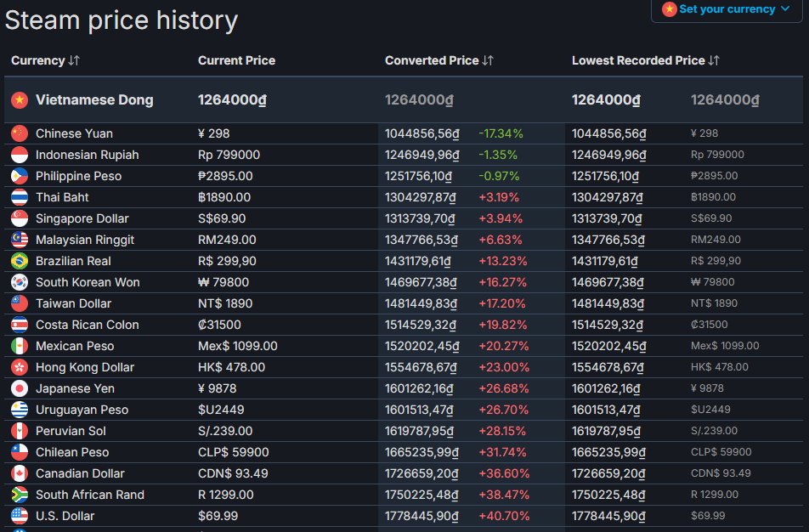Click the Steam price history heading
This screenshot has height=532, width=809.
tap(122, 20)
